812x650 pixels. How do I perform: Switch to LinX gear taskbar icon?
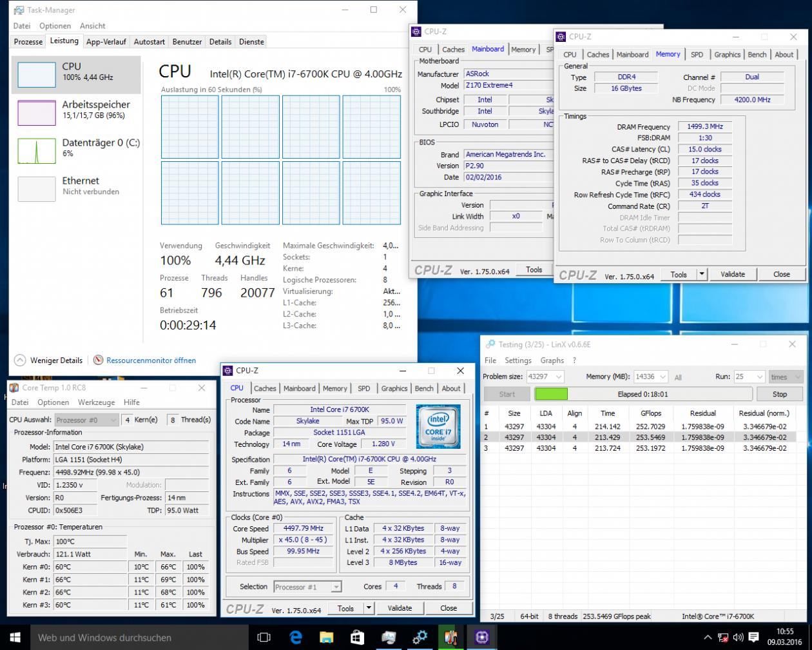(420, 637)
